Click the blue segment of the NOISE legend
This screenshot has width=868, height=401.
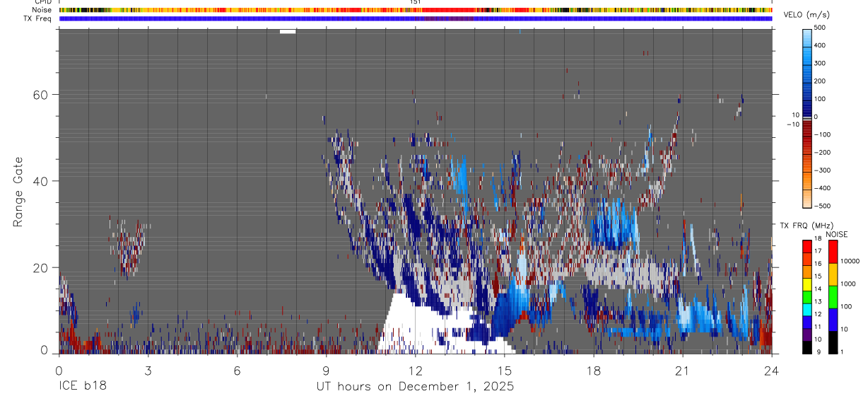click(x=833, y=320)
